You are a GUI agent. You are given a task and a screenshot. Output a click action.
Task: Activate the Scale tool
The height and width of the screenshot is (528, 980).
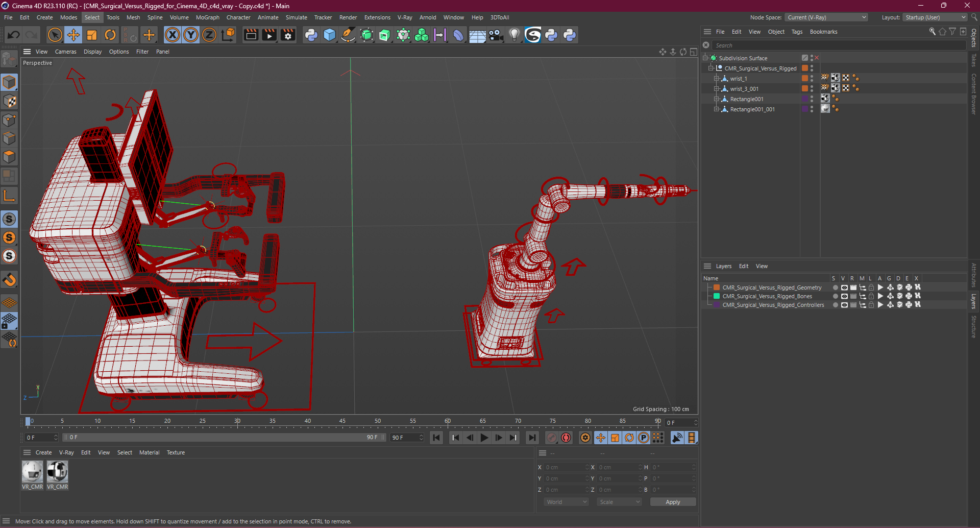point(92,35)
